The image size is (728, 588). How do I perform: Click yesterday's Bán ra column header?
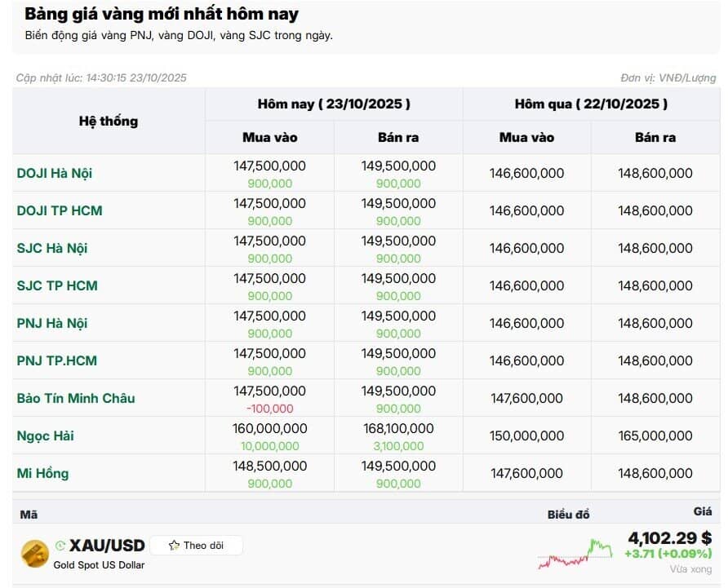pos(655,137)
